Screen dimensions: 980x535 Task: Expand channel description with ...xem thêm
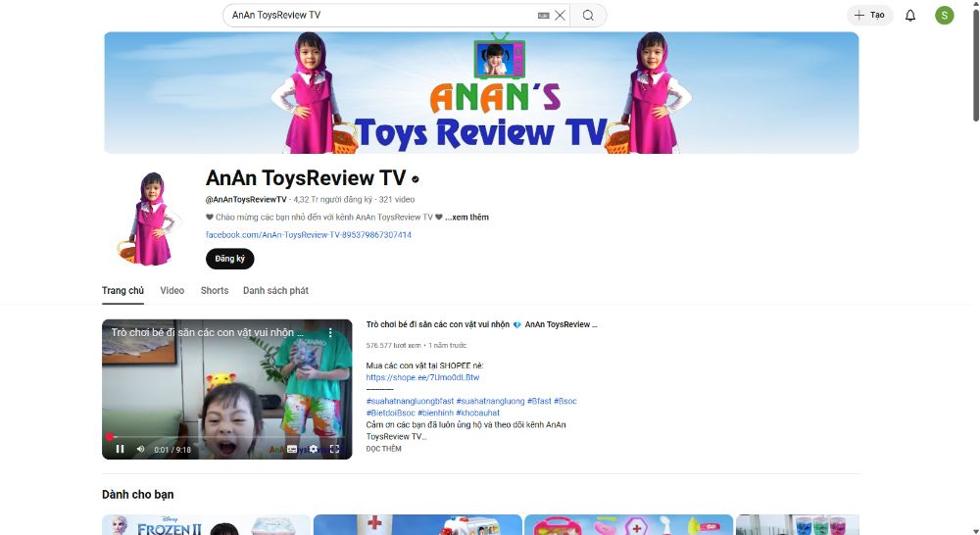tap(466, 217)
